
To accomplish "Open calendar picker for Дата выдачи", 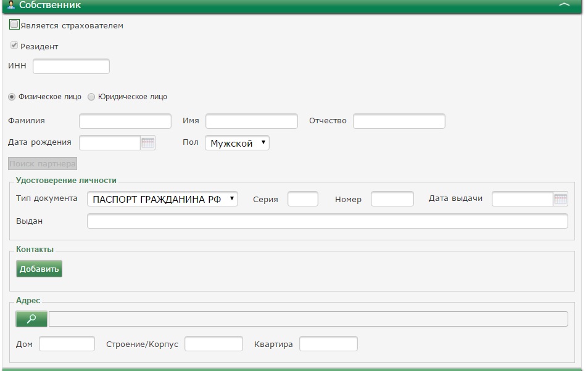I will [x=560, y=199].
